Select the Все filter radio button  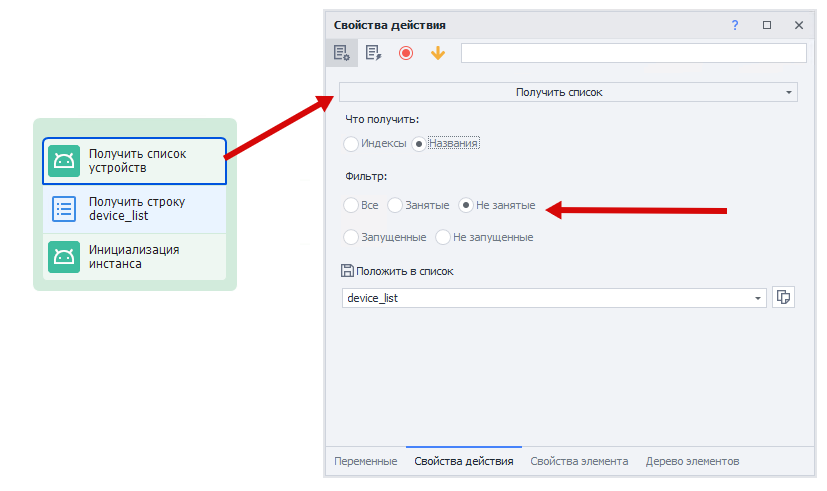pos(351,206)
